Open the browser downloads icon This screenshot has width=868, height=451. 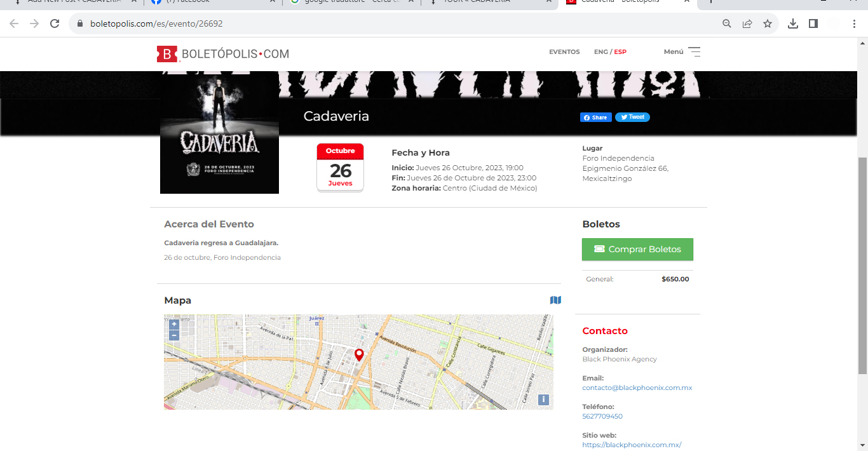[x=793, y=24]
